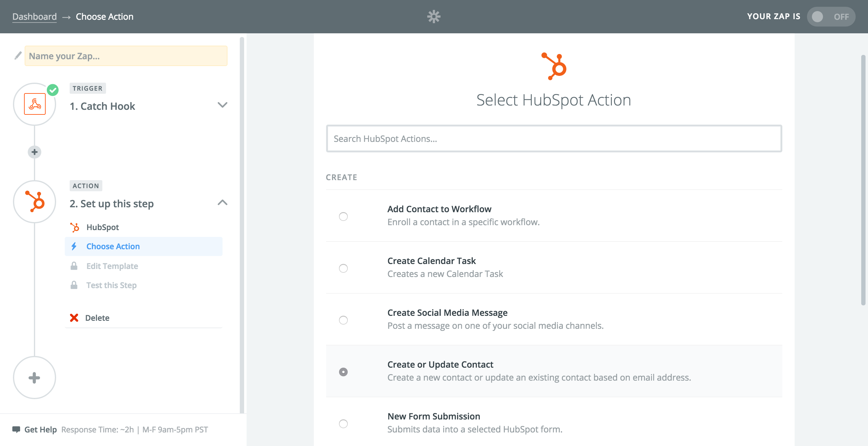Select Create Social Media Message radio button

[343, 320]
